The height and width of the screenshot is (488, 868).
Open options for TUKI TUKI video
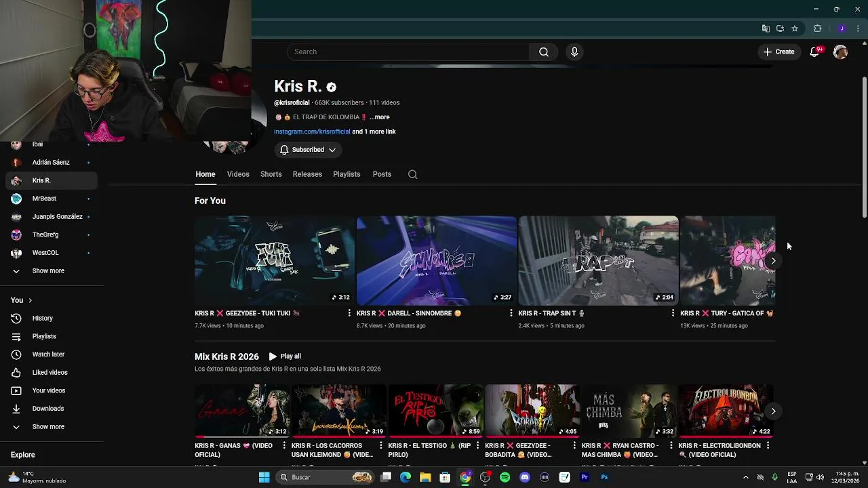349,313
